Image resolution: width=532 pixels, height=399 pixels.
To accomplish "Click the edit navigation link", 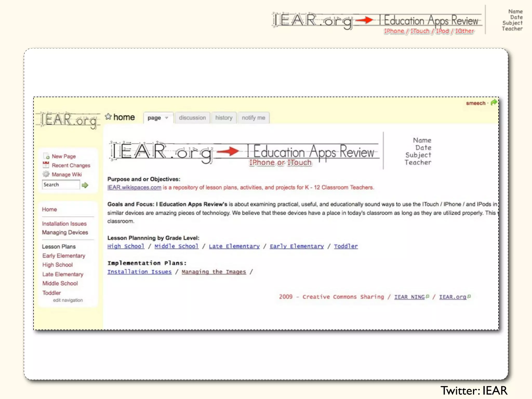I will [68, 300].
